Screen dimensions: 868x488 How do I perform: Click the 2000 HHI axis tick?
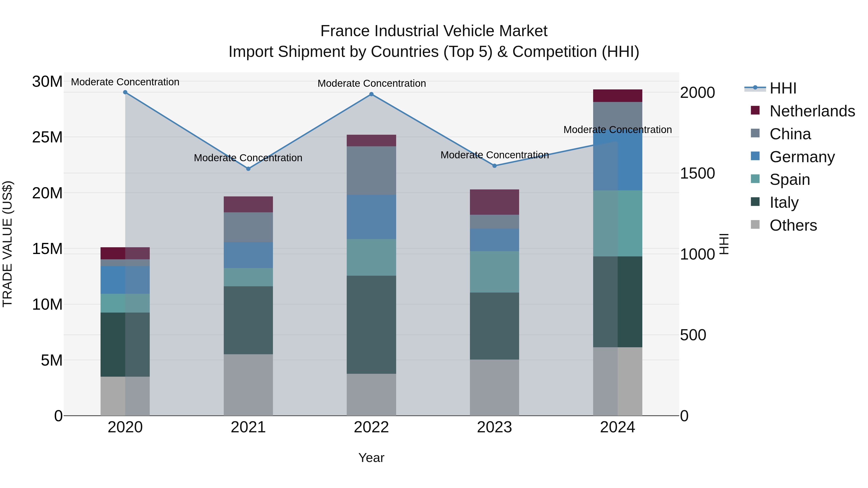(698, 93)
